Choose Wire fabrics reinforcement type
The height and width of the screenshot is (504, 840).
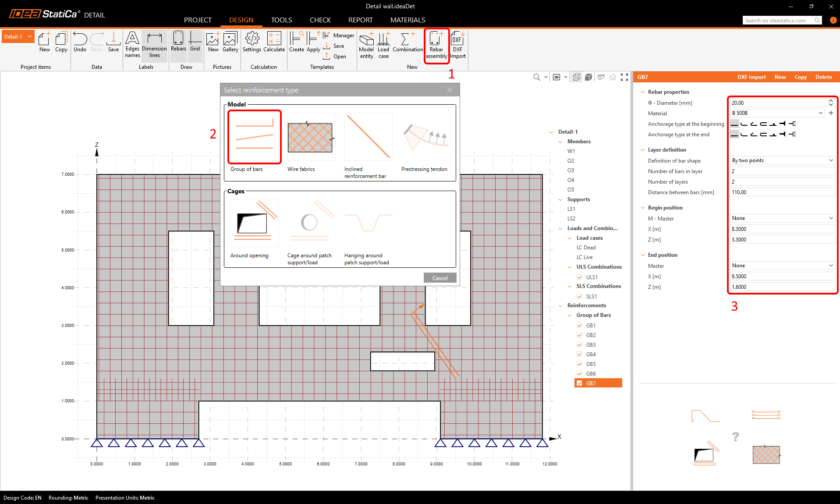pyautogui.click(x=311, y=137)
